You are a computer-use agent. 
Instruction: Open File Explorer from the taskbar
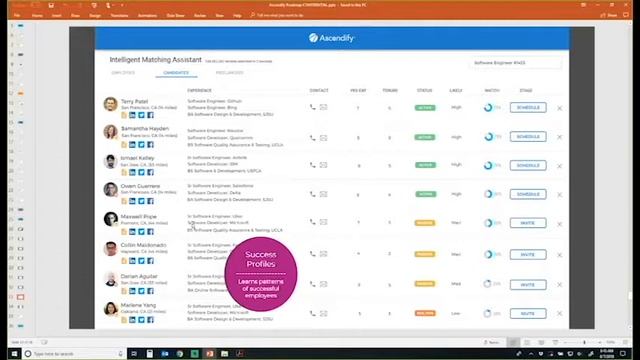pos(224,353)
